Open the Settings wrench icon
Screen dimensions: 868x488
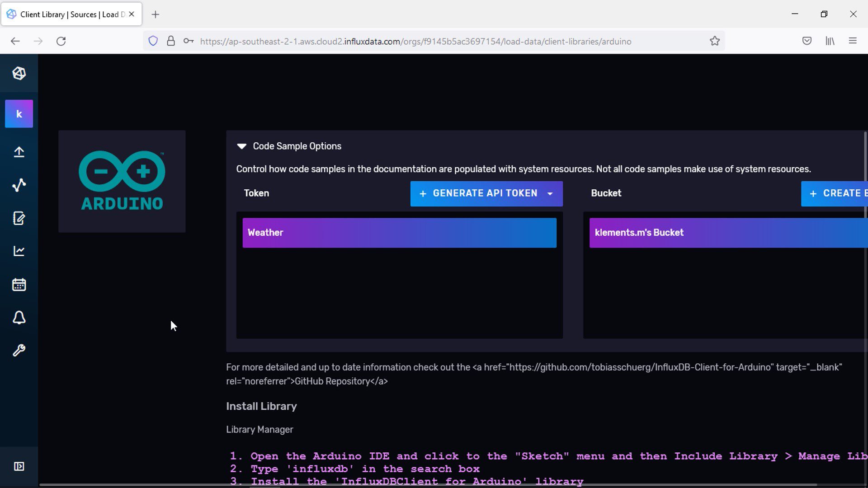(19, 351)
